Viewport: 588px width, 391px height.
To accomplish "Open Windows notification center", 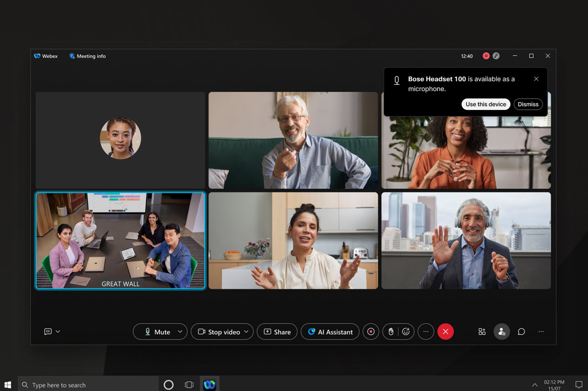I will (579, 385).
